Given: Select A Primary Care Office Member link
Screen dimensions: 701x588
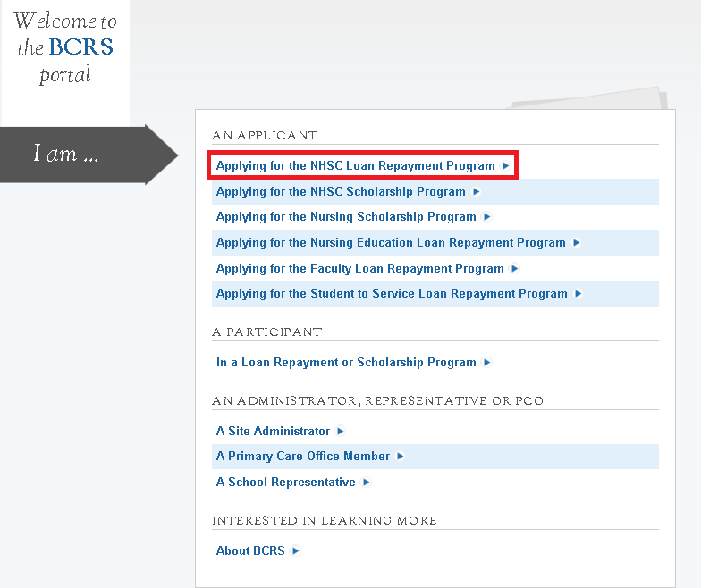Looking at the screenshot, I should click(302, 456).
